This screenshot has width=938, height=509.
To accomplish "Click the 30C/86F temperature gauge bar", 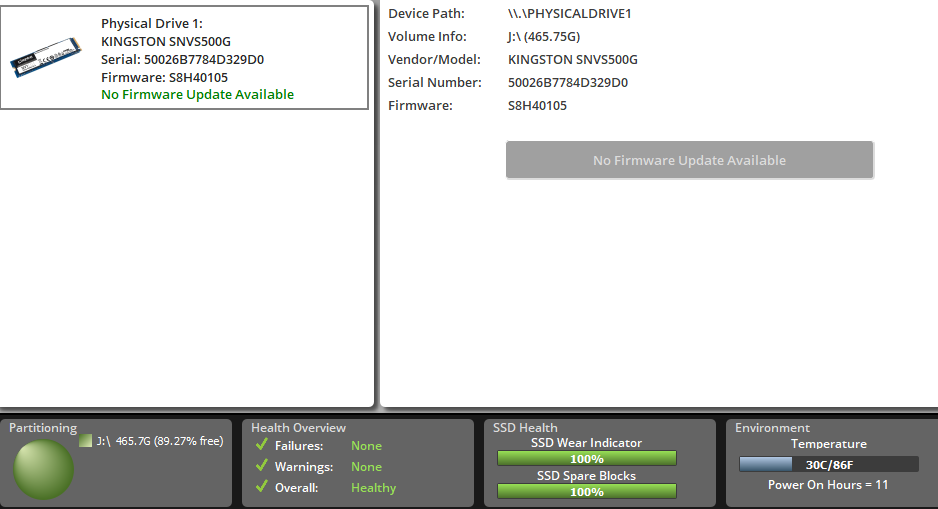I will pos(829,464).
